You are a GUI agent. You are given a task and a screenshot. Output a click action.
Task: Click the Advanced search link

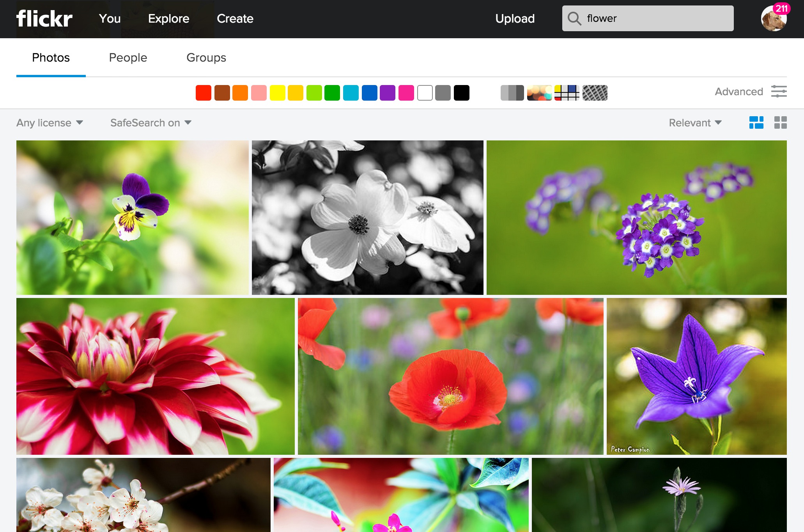click(739, 92)
